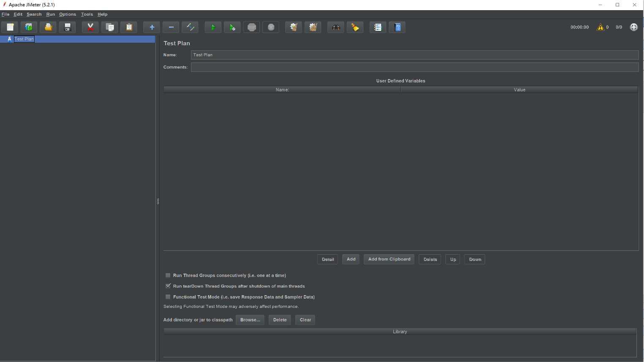Add a new user defined variable
644x362 pixels.
click(351, 259)
